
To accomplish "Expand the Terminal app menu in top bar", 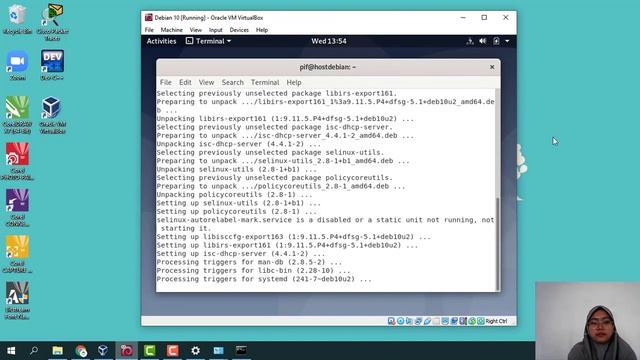I will (209, 41).
